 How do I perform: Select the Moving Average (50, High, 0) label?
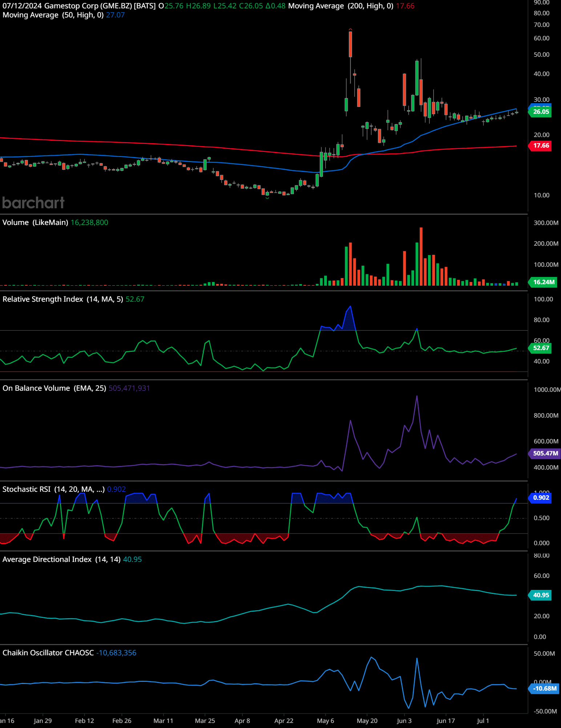click(x=53, y=15)
